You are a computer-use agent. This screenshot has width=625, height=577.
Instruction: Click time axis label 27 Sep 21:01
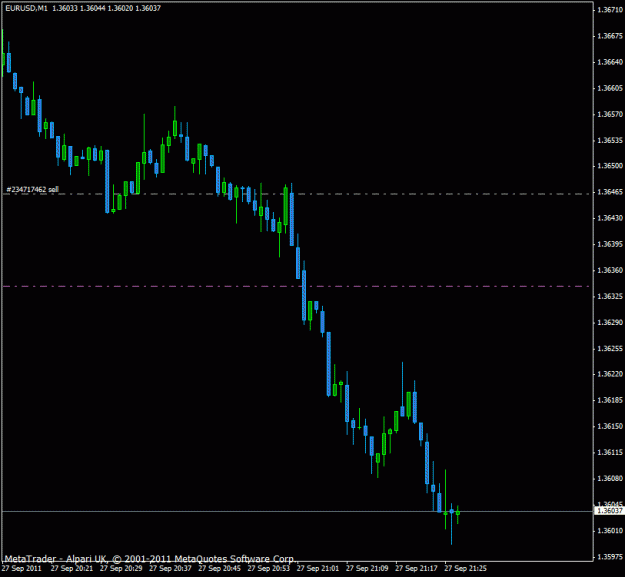coord(318,568)
